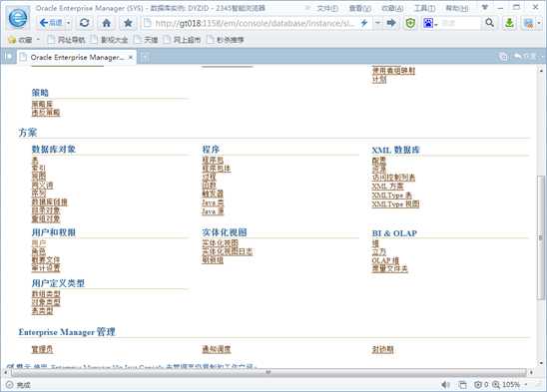547x392 pixels.
Task: Click the skin icon in title bar
Action: [x=484, y=7]
